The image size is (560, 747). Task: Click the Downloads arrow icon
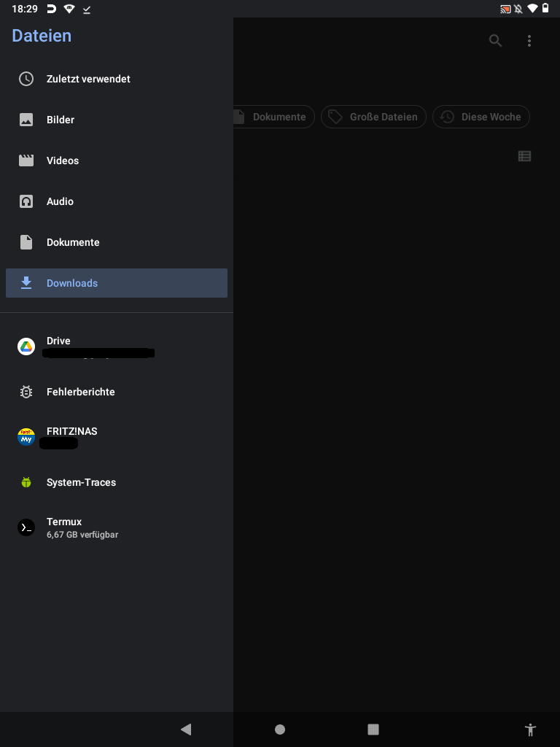pos(26,283)
